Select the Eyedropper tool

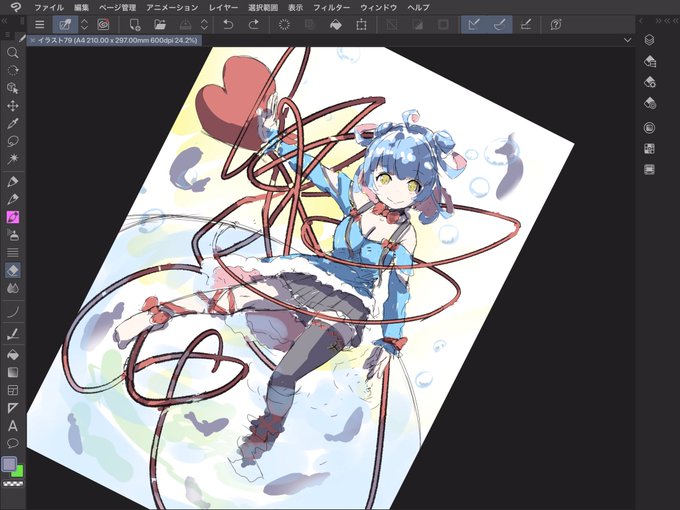[x=13, y=124]
